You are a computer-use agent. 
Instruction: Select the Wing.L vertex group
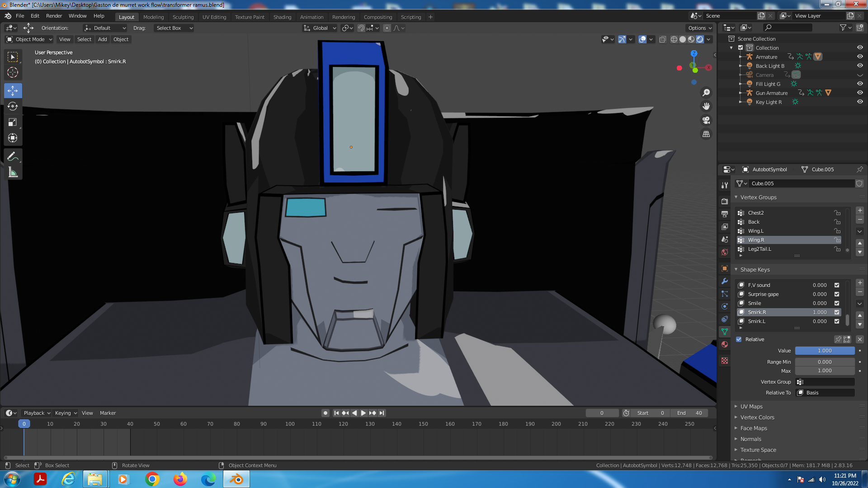point(789,231)
